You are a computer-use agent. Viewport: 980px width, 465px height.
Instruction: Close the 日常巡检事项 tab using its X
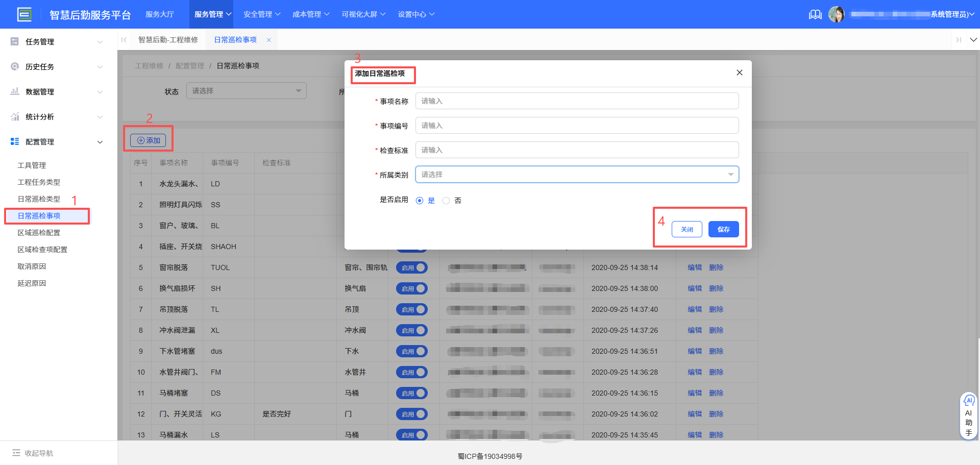tap(269, 40)
